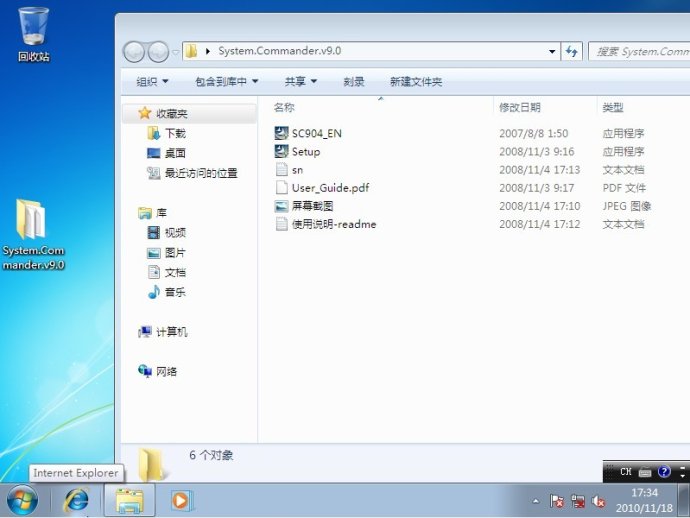Viewport: 690px width, 518px height.
Task: Click the network status tray icon
Action: point(578,501)
